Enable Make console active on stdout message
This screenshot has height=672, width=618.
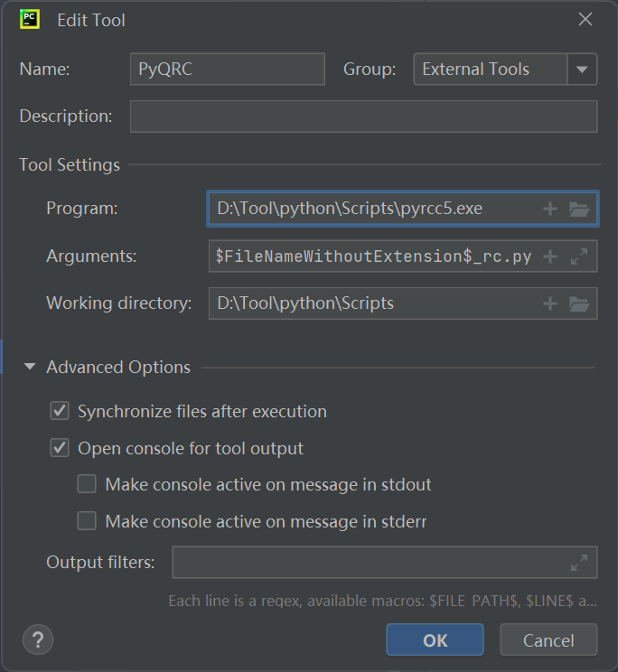click(87, 485)
